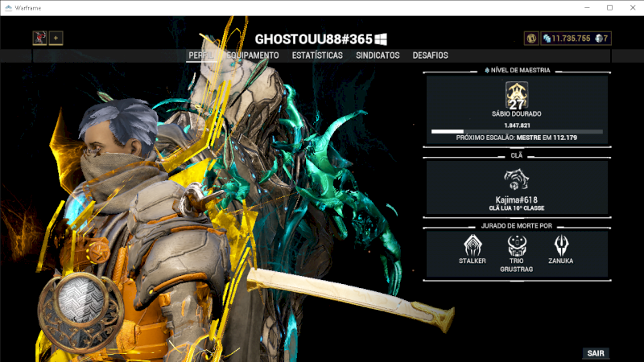The width and height of the screenshot is (644, 362).
Task: Click the CLÃ LUA 10ª CLASSE text
Action: click(517, 208)
